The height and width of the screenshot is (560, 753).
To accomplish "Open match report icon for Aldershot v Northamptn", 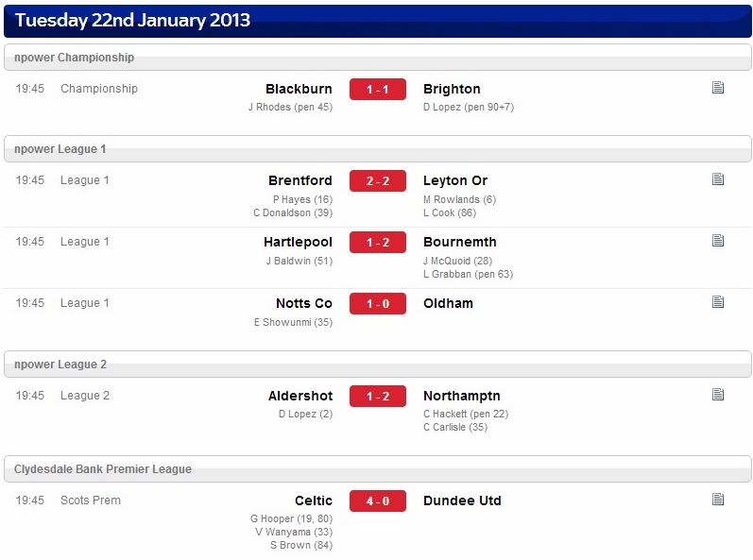I will (x=718, y=395).
